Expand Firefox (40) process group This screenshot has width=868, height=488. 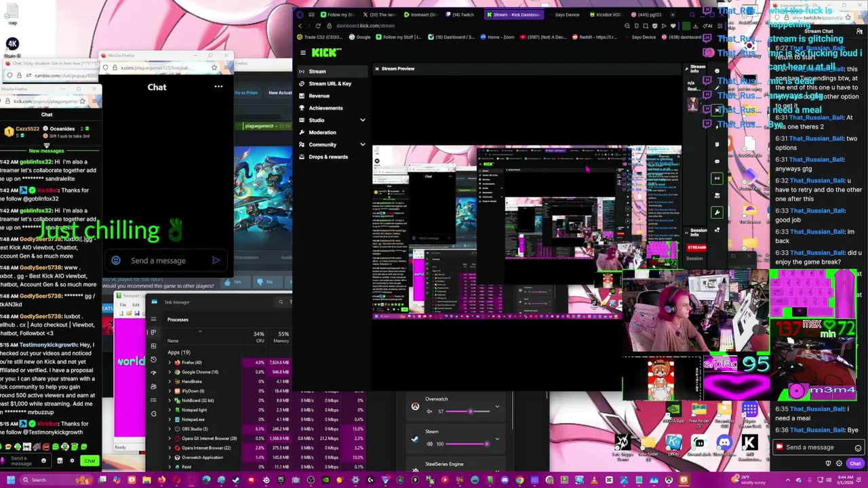pyautogui.click(x=170, y=363)
